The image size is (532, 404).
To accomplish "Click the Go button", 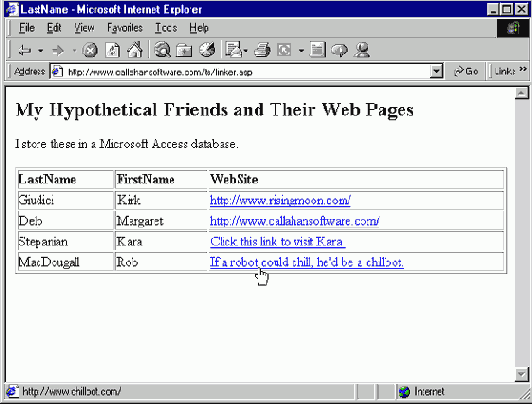I will point(466,71).
